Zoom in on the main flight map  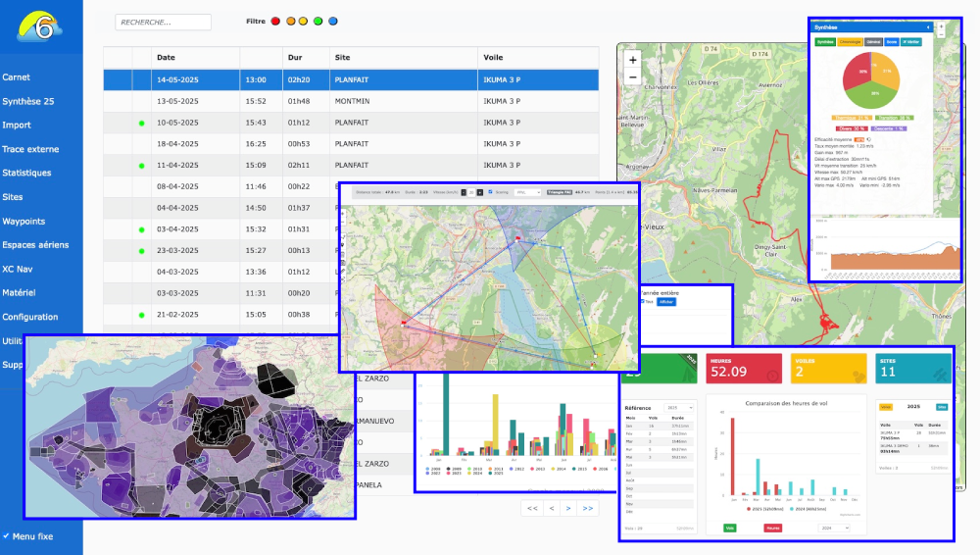tap(632, 60)
